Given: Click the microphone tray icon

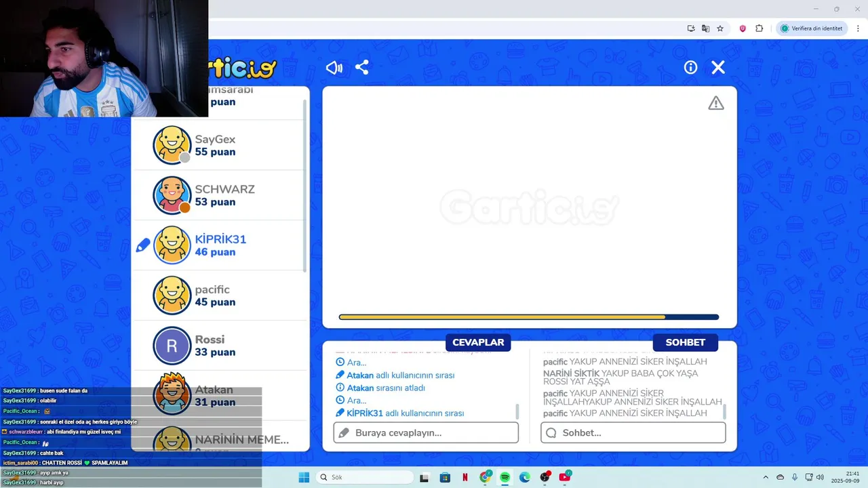Looking at the screenshot, I should (x=795, y=477).
